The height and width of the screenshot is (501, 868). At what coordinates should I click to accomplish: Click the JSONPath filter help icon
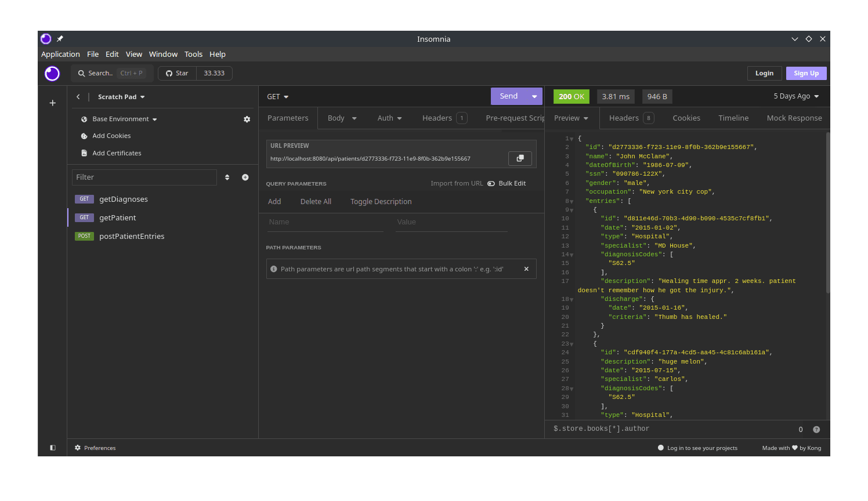click(x=816, y=430)
